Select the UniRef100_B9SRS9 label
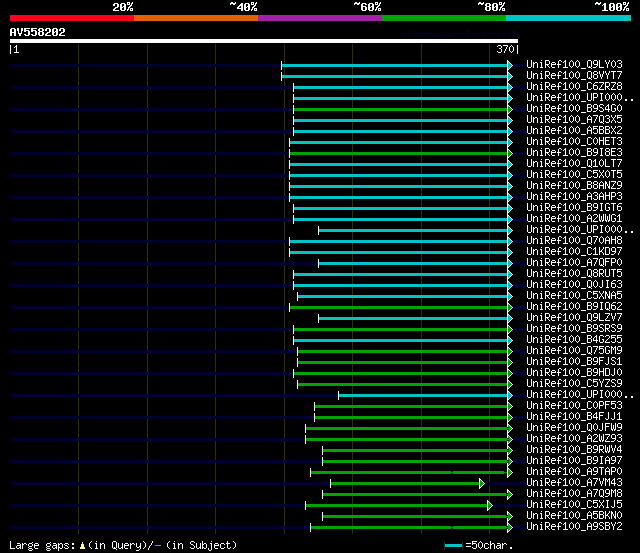 (574, 329)
